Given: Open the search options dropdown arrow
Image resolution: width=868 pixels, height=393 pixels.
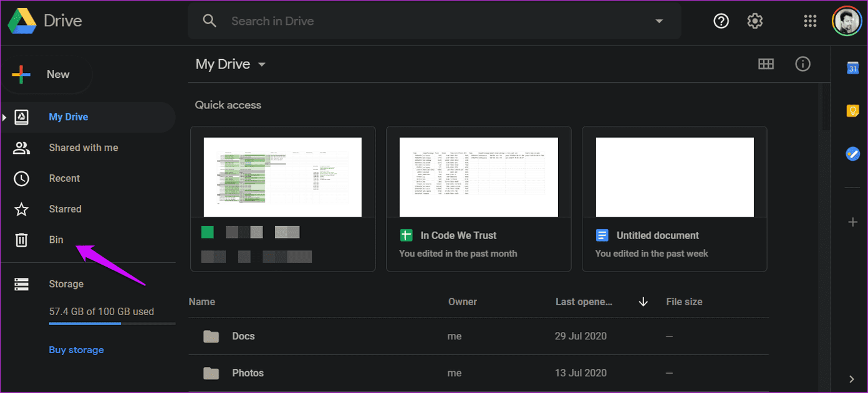Looking at the screenshot, I should (x=659, y=21).
